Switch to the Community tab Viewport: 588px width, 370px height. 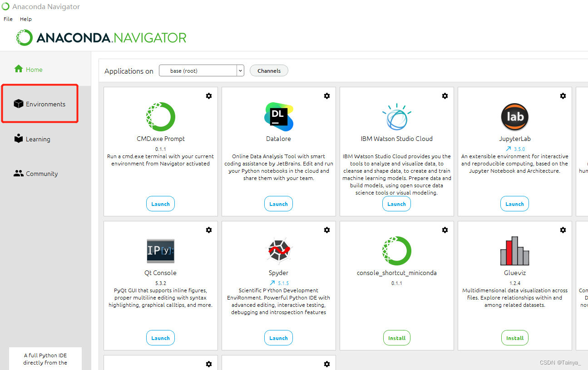pyautogui.click(x=45, y=174)
